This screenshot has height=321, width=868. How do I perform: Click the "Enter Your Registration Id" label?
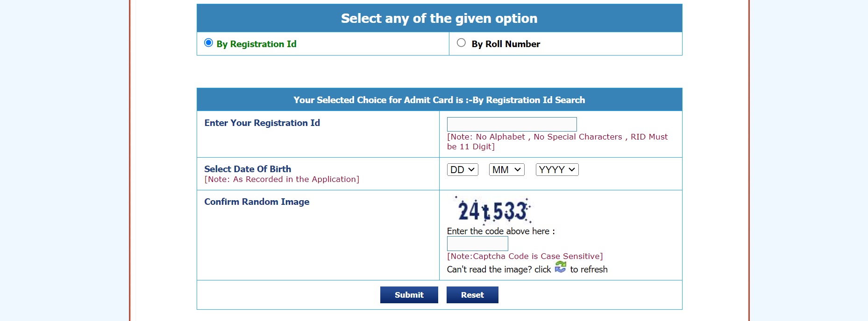[262, 123]
